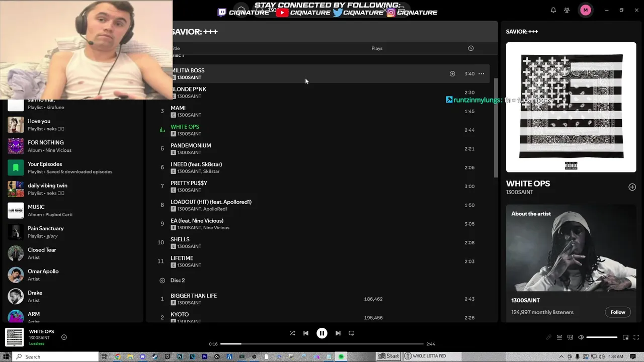Select LOADOUT (HIT) track
644x362 pixels.
(322, 205)
